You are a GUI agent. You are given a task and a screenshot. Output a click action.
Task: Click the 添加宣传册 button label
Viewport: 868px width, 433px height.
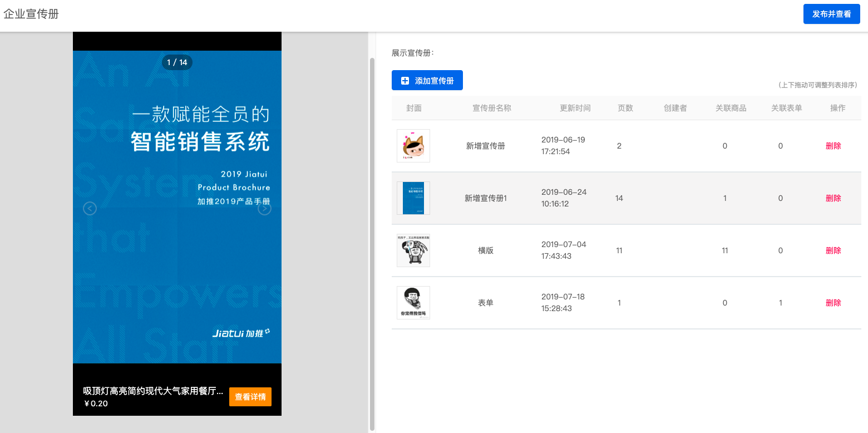pos(435,81)
